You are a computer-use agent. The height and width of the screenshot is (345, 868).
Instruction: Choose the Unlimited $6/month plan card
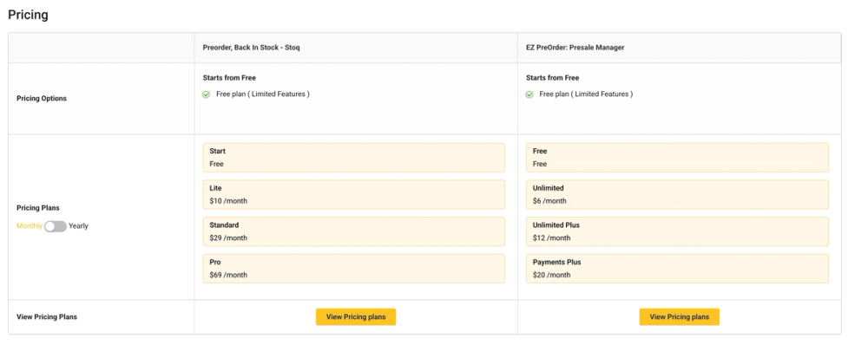pyautogui.click(x=678, y=195)
